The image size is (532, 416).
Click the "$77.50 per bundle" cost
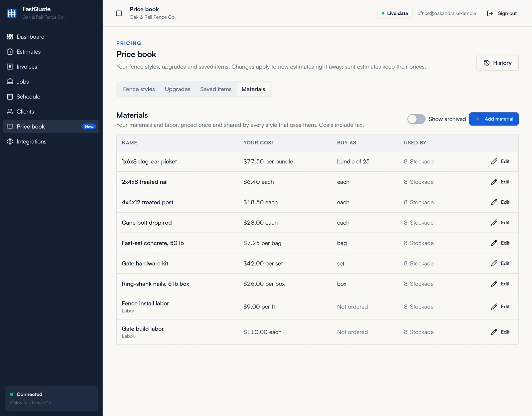(x=268, y=161)
